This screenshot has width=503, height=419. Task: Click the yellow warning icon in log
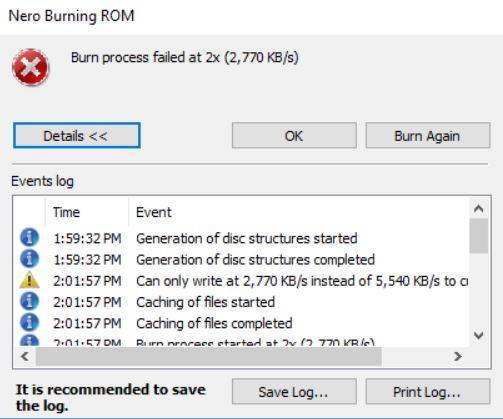[x=29, y=280]
